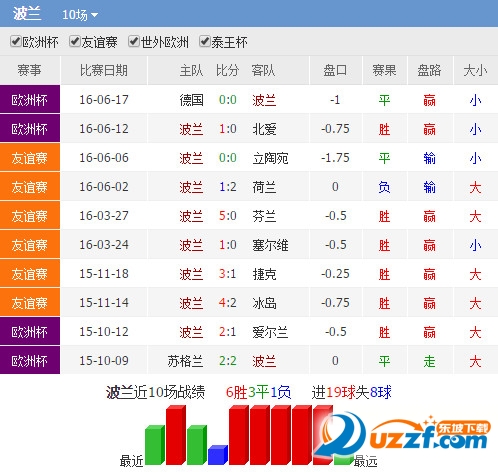Click the 北爱 away team name
Screen dimensions: 498x473
(264, 129)
